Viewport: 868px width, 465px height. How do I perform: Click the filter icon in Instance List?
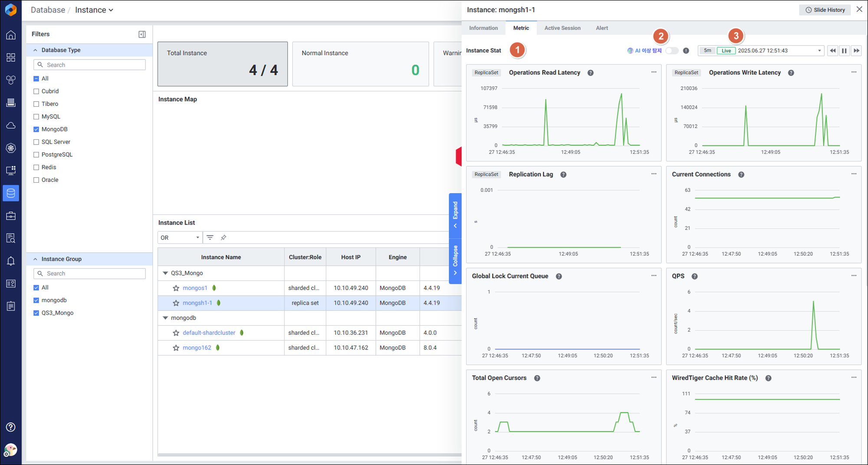[x=210, y=237]
